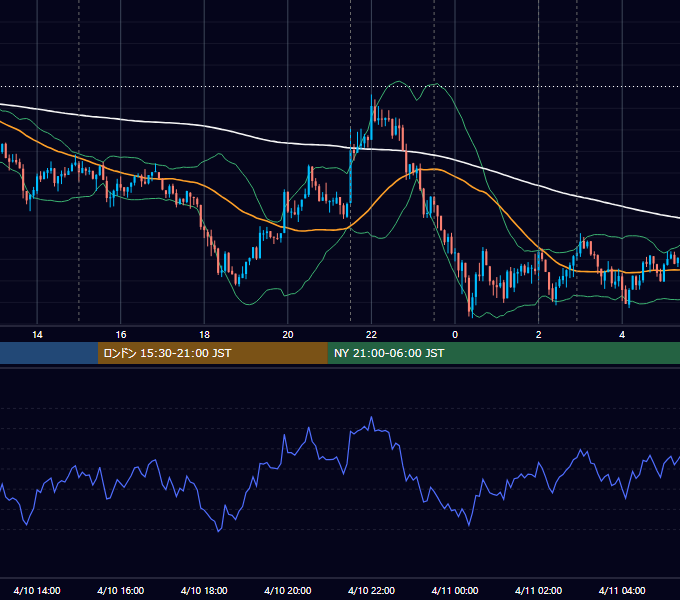Click the 4/10 16:00 time label

tap(121, 590)
